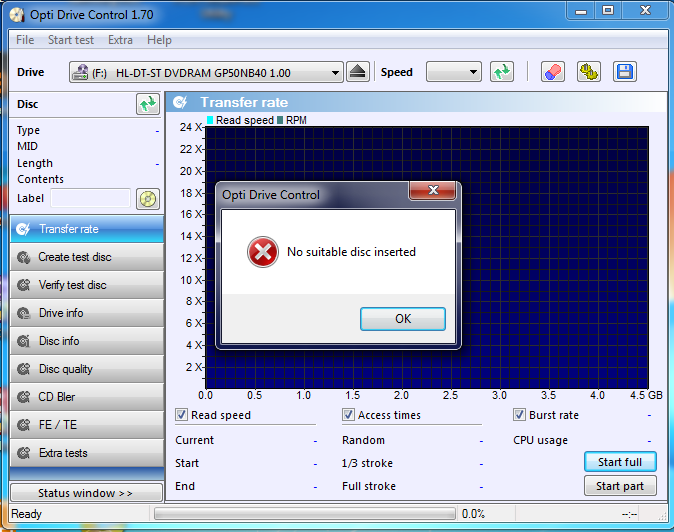This screenshot has width=674, height=532.
Task: Open the FE / TE test panel
Action: click(86, 425)
